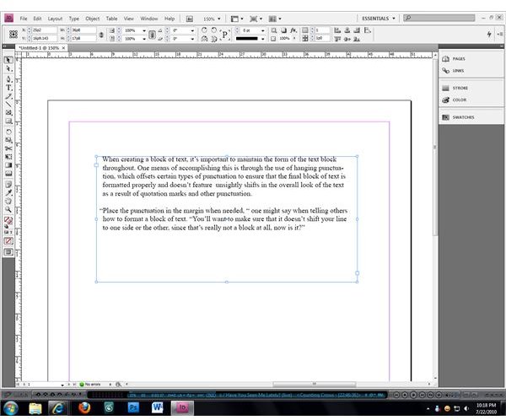Select the Pen tool
This screenshot has width=506, height=420.
tap(8, 79)
